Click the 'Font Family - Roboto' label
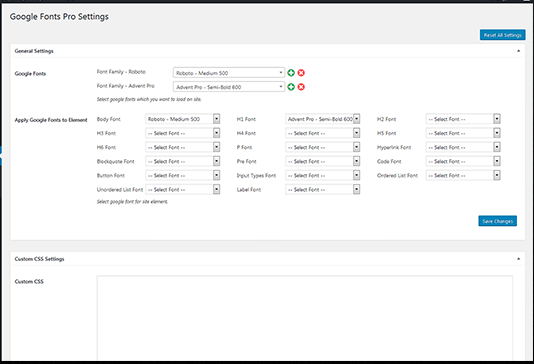 tap(121, 72)
